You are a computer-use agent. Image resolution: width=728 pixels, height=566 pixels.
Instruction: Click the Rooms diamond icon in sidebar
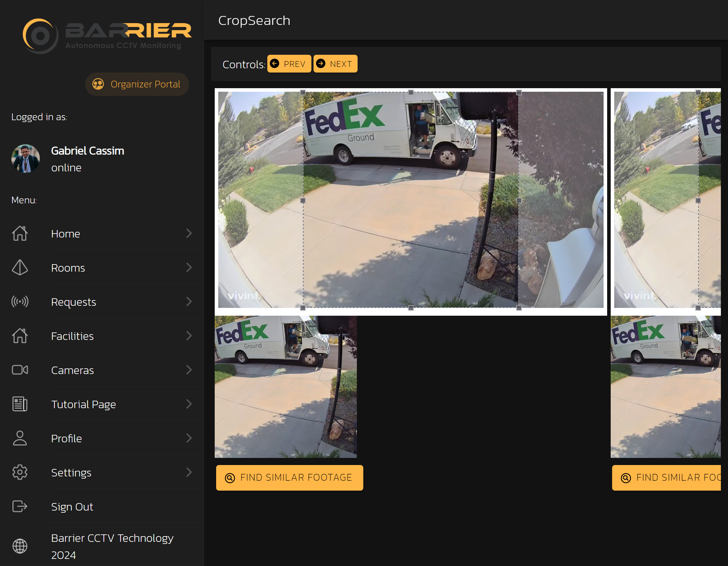20,267
